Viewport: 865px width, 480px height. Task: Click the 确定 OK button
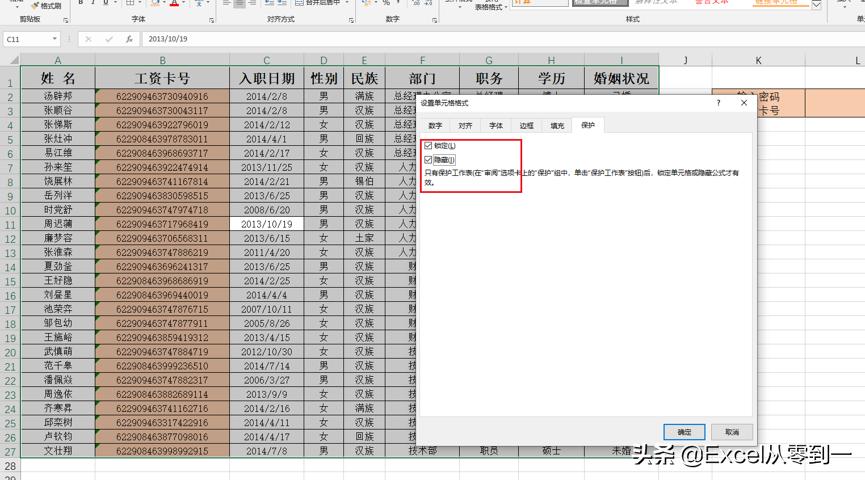[684, 432]
